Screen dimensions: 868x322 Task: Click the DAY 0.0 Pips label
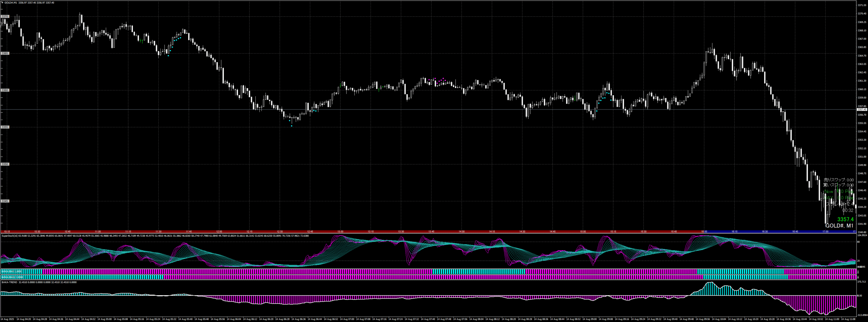pos(839,198)
